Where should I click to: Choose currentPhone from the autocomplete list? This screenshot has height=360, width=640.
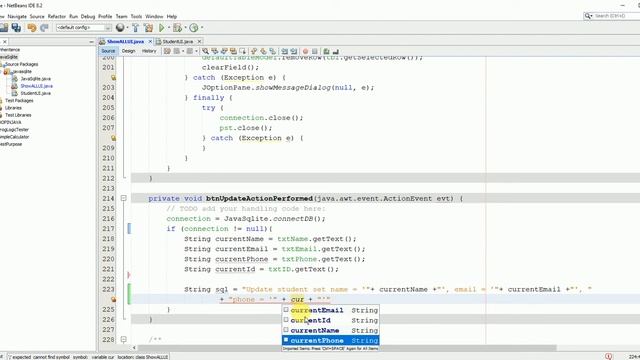click(x=331, y=340)
